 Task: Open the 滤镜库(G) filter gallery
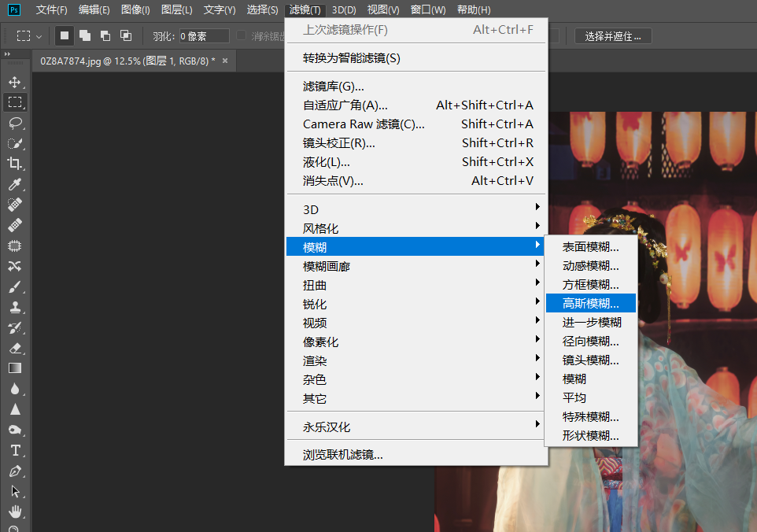pyautogui.click(x=415, y=86)
